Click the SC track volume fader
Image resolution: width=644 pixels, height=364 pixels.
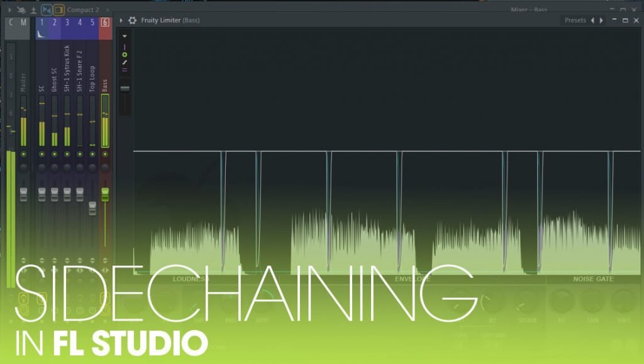coord(42,195)
